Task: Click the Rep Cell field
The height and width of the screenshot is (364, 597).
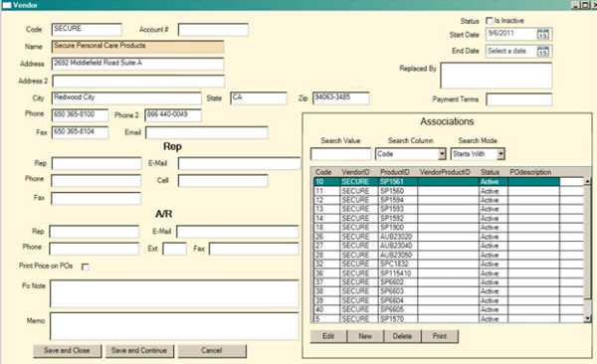Action: pos(223,180)
